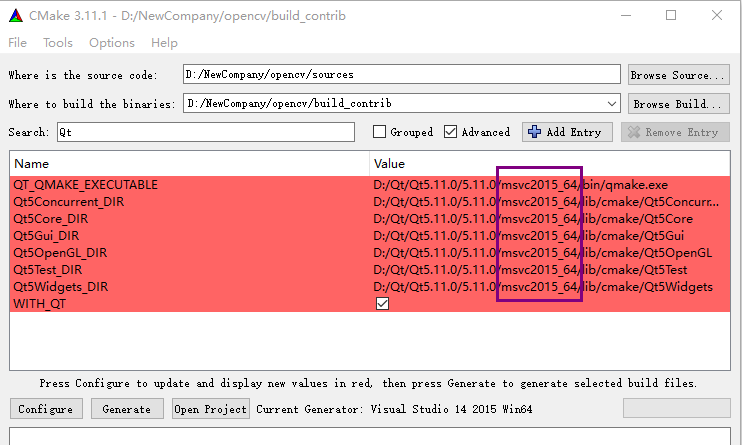The image size is (742, 445).
Task: Click the progress bar beside the generator label
Action: 677,408
